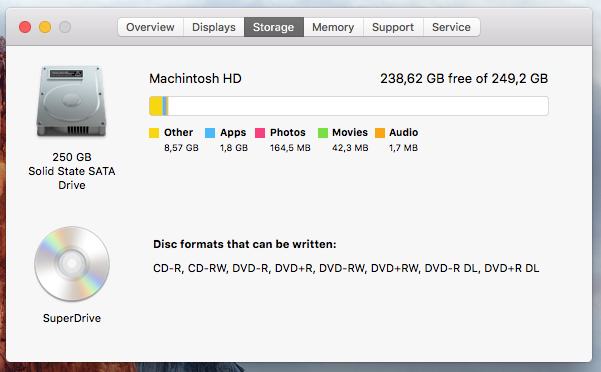Click the 164,5 MB Photos value
Screen dimensions: 601x372
[x=290, y=148]
